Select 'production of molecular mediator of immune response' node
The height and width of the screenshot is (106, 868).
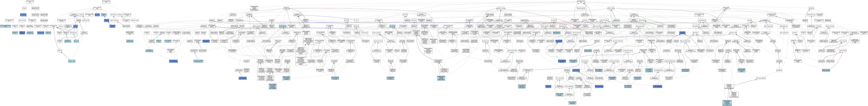230,33
